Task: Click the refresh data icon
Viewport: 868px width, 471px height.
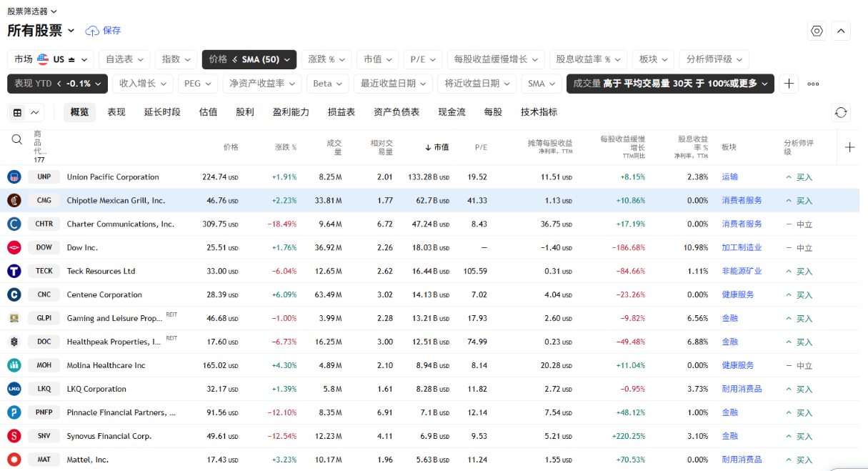Action: click(841, 112)
